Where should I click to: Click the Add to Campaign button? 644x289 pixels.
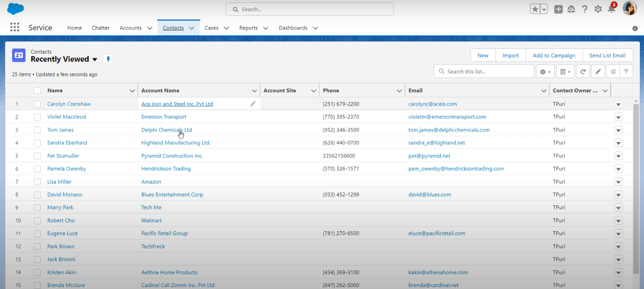pyautogui.click(x=554, y=55)
